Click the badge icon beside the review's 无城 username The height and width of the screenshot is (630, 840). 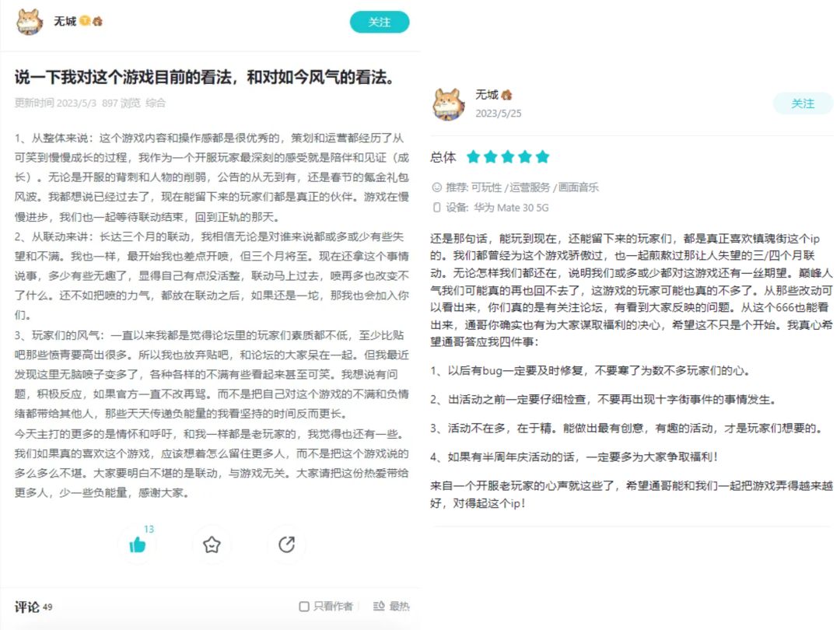(x=506, y=95)
